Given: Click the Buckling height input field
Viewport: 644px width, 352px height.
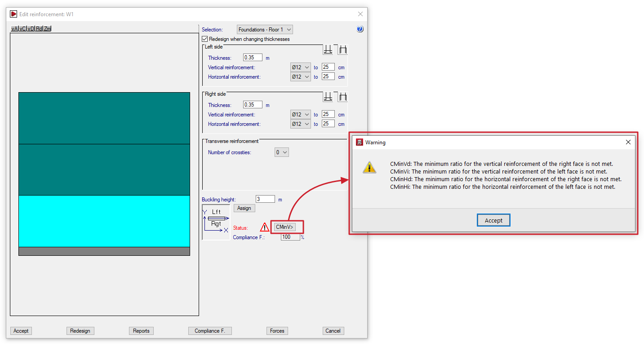Looking at the screenshot, I should coord(265,199).
